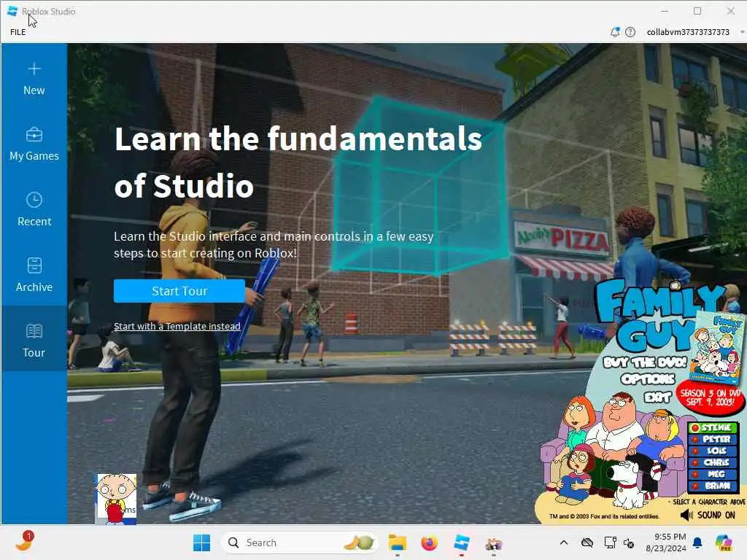Launch Firefox from the taskbar

point(429,542)
